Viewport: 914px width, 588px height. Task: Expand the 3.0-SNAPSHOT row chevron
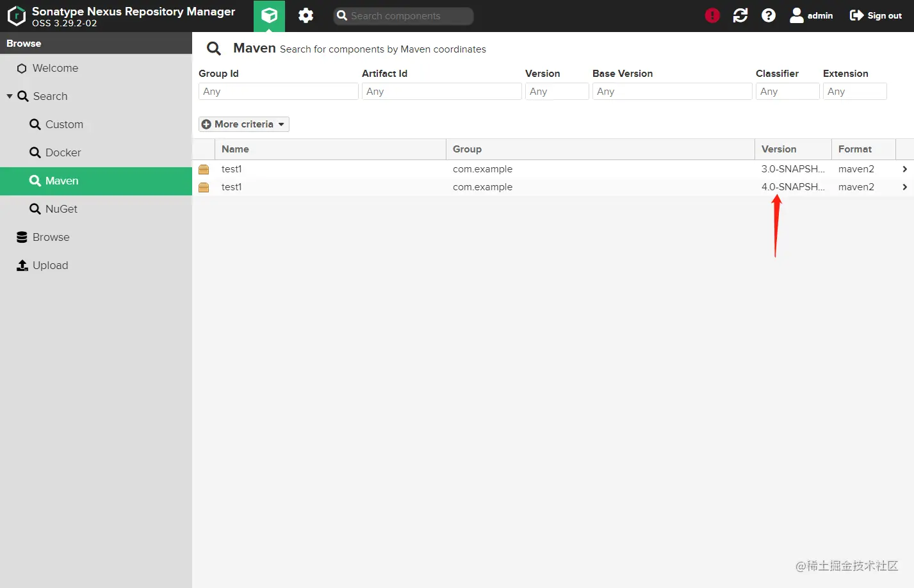point(905,169)
